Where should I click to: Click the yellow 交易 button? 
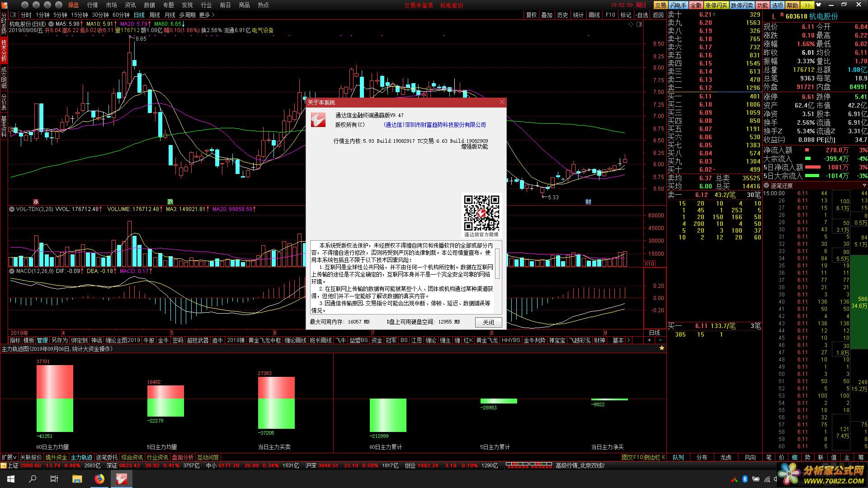pyautogui.click(x=661, y=5)
